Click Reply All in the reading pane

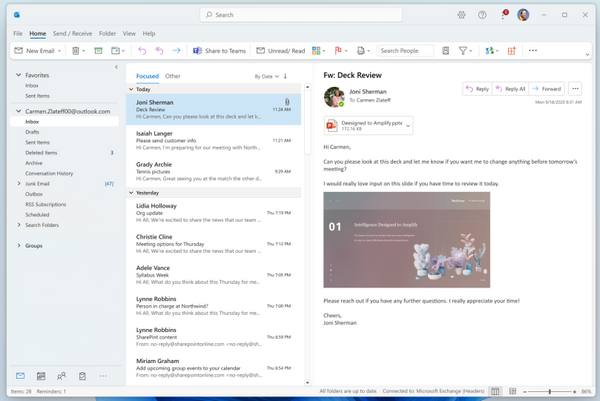coord(510,89)
